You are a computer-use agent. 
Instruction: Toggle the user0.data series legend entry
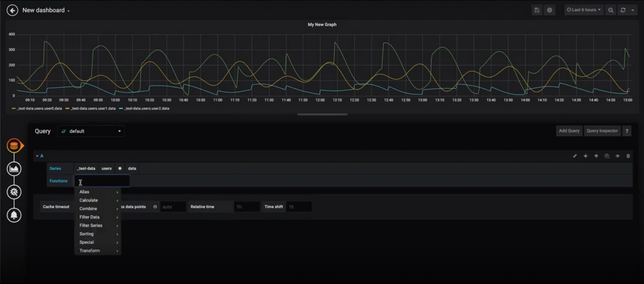tap(36, 108)
